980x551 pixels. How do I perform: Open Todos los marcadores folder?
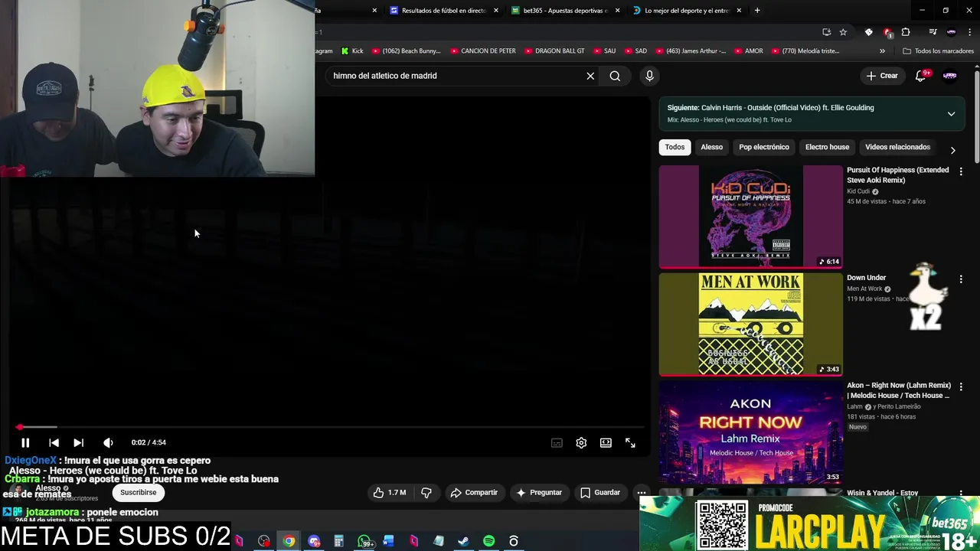tap(938, 51)
